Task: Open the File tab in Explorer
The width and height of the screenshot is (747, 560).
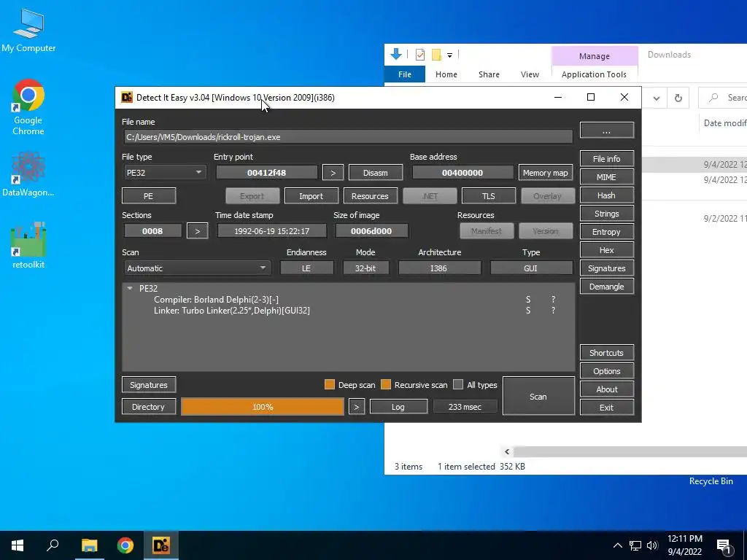Action: pyautogui.click(x=404, y=74)
